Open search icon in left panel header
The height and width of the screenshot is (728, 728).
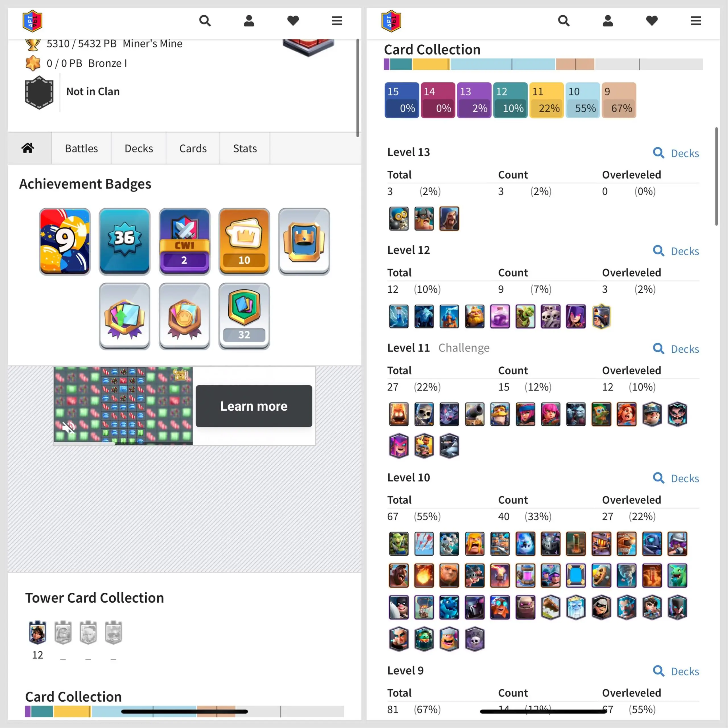[205, 21]
